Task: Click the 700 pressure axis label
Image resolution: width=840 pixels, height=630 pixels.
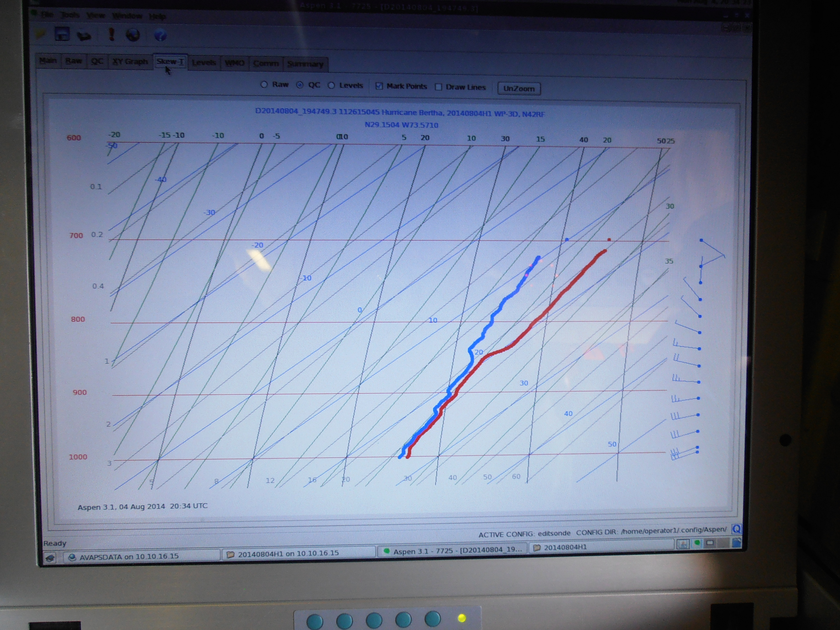Action: [76, 235]
